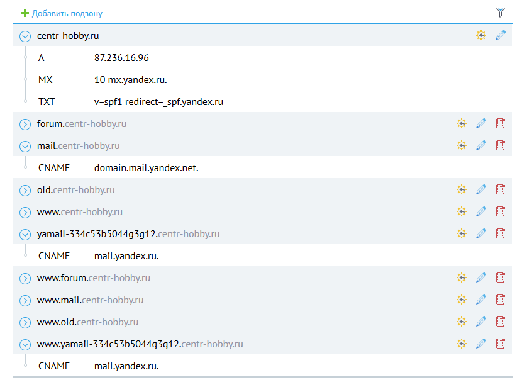Expand the forum.centr-hobby.ru subzone
This screenshot has width=532, height=392.
pyautogui.click(x=25, y=125)
